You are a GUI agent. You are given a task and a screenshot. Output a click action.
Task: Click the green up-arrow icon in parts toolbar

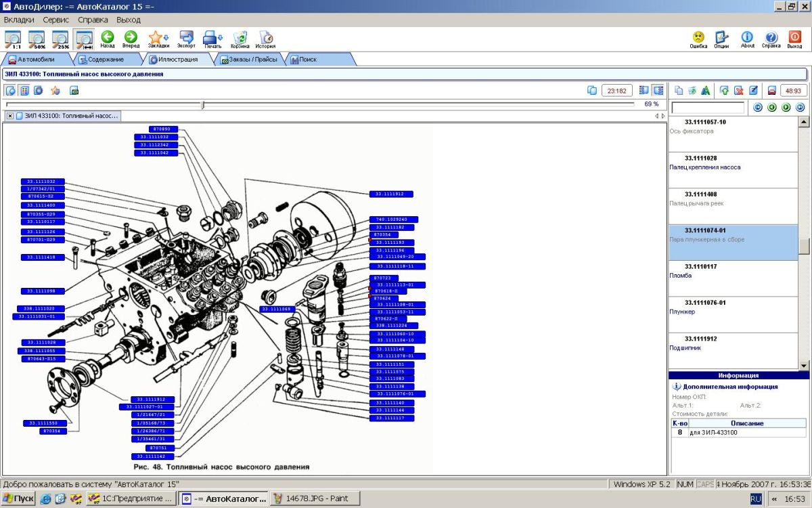point(725,90)
